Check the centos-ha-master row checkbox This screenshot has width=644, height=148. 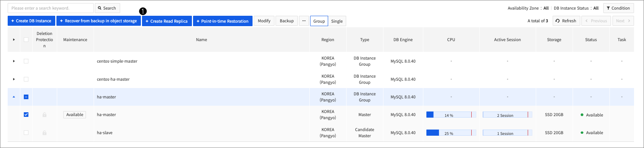(x=26, y=79)
